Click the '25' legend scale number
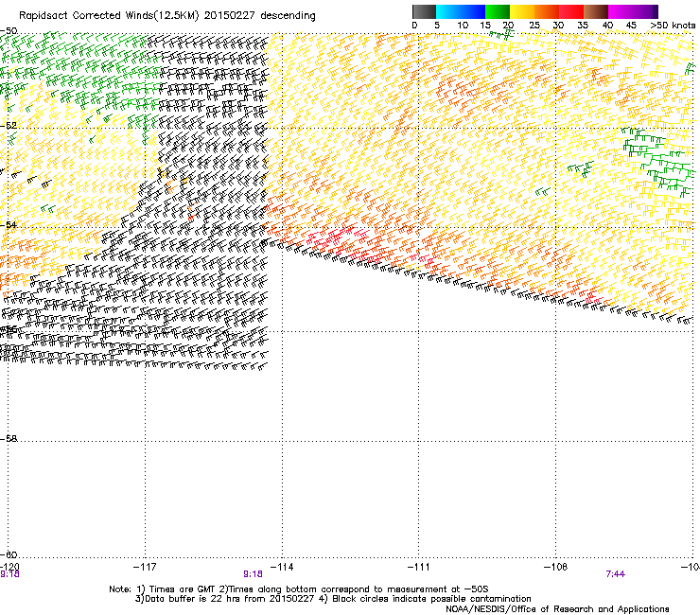Image resolution: width=700 pixels, height=615 pixels. coord(534,26)
